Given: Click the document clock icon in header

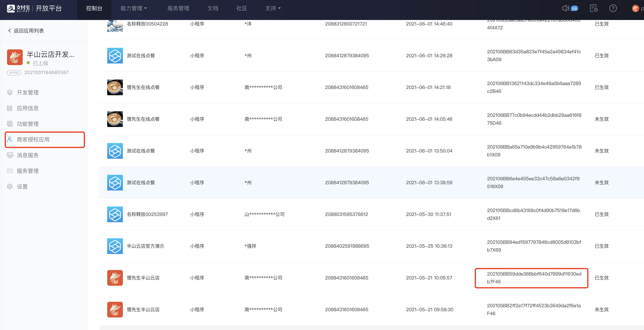Looking at the screenshot, I should pyautogui.click(x=594, y=8).
